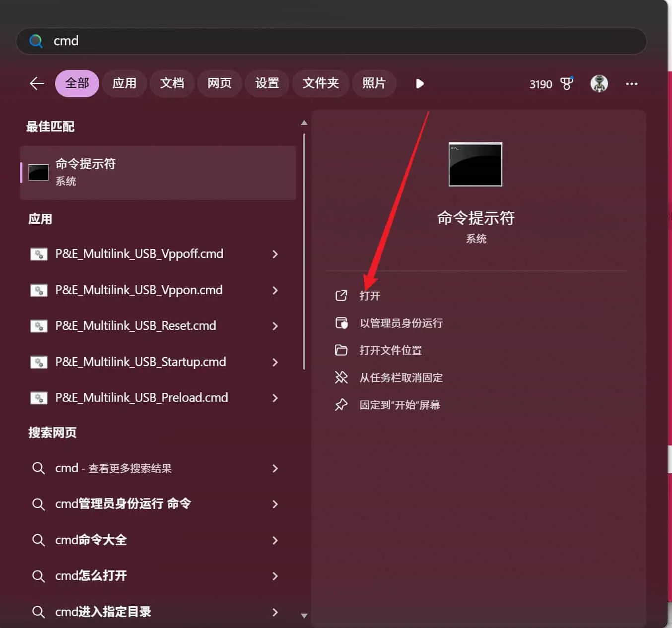This screenshot has width=672, height=628.
Task: Expand cmd怎么打开 chevron
Action: [275, 576]
